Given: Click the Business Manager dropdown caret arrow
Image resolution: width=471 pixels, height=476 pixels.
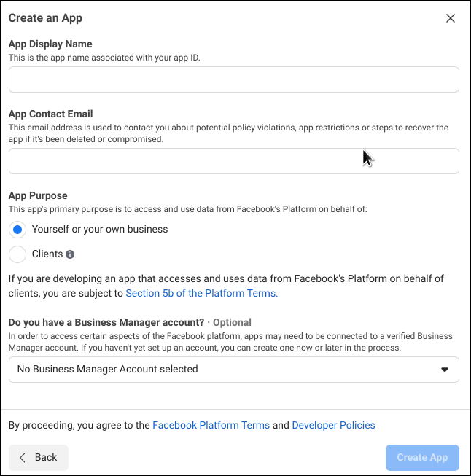Looking at the screenshot, I should pos(445,370).
